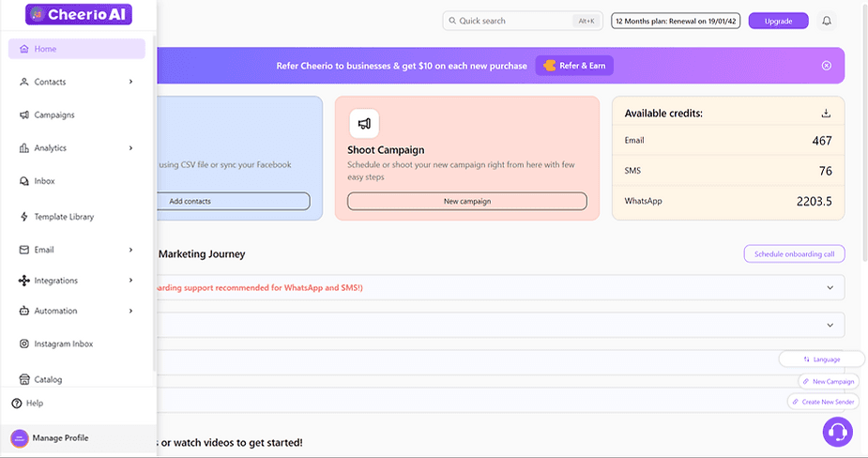
Task: Click the Shoot Campaign megaphone icon
Action: click(x=364, y=124)
